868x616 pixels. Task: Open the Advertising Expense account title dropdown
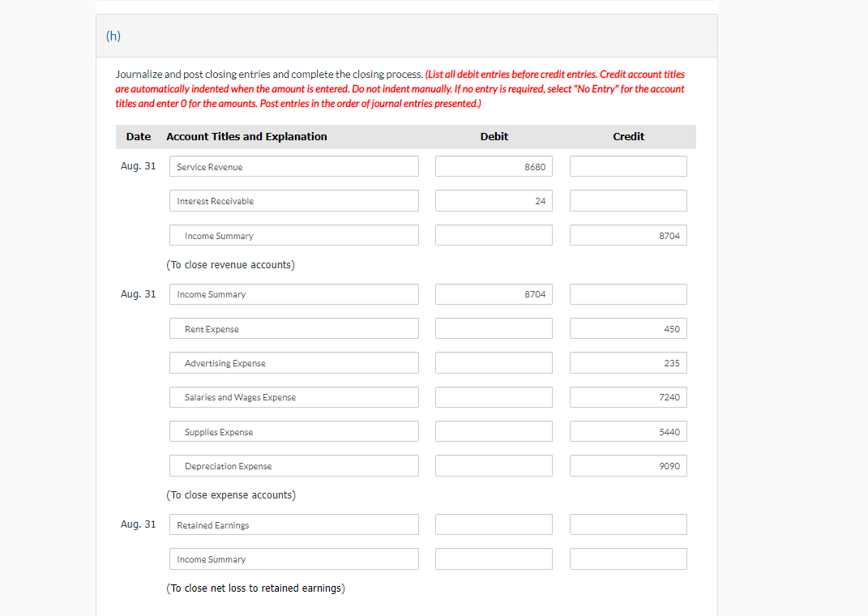293,362
